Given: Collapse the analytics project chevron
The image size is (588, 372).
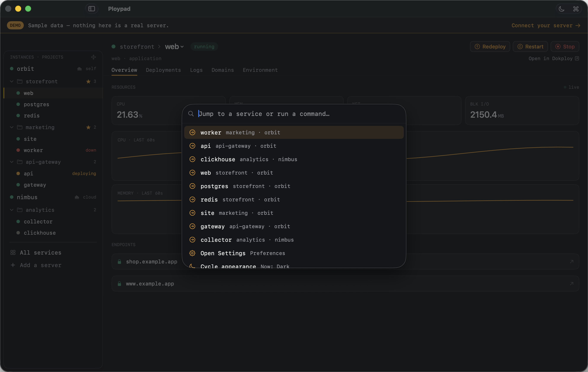Looking at the screenshot, I should click(x=12, y=210).
